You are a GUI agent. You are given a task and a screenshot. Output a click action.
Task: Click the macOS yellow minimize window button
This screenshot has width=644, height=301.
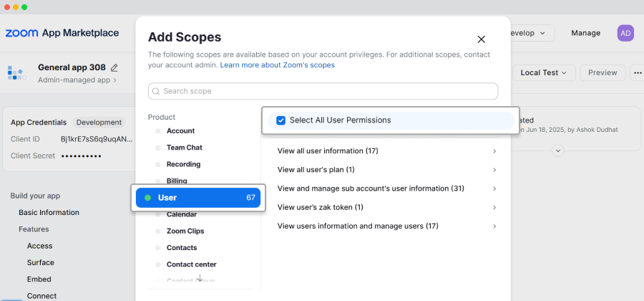(x=16, y=7)
